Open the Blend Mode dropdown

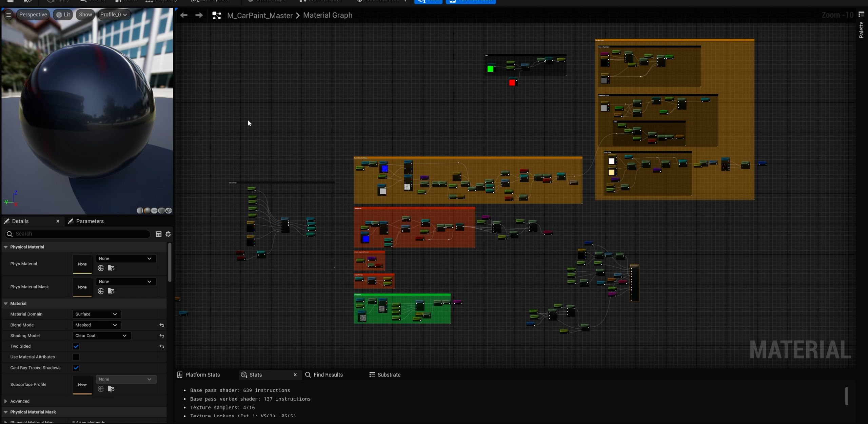pos(97,325)
